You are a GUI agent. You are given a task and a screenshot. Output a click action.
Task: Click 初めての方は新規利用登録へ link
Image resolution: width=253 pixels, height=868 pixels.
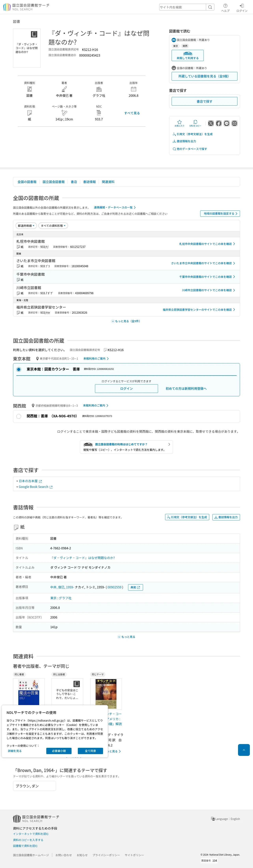(186, 389)
